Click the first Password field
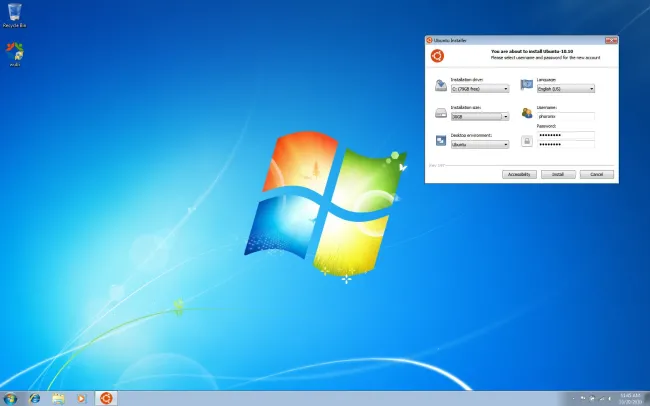 click(566, 135)
